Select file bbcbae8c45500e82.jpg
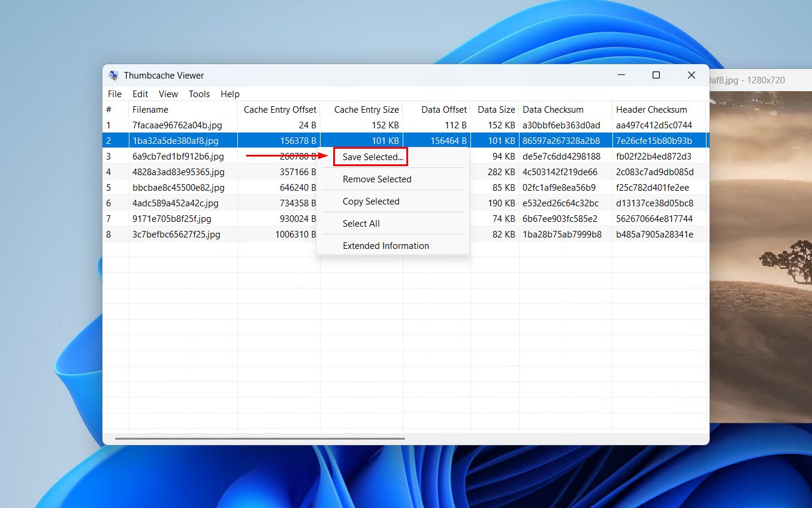 [x=179, y=188]
